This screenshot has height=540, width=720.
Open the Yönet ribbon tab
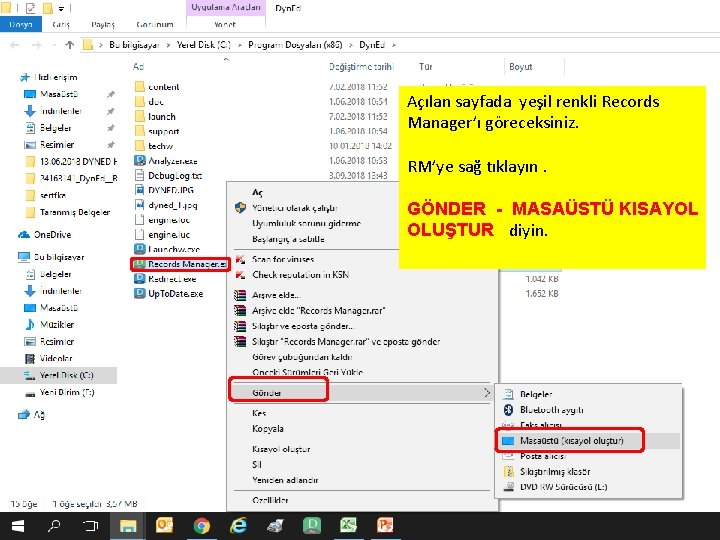(225, 24)
